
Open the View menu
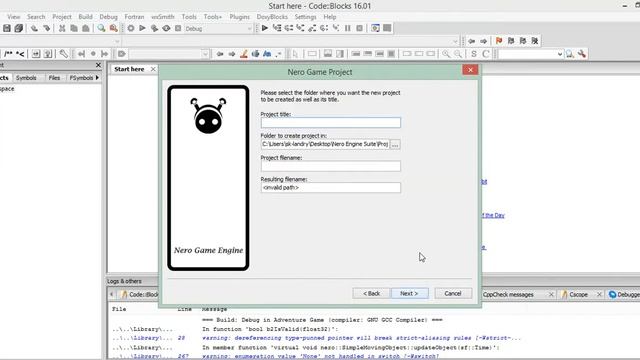click(13, 17)
